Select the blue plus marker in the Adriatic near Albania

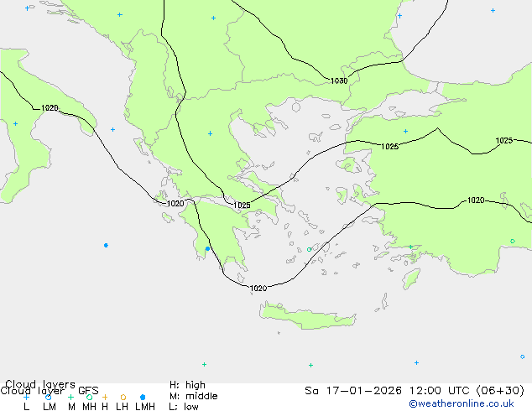pos(112,129)
